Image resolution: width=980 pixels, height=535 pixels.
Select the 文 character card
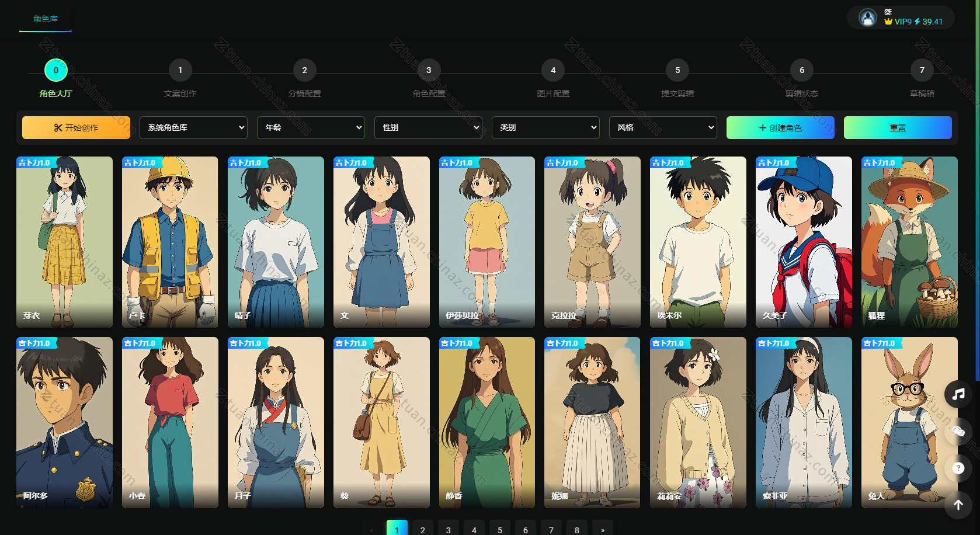(x=381, y=242)
